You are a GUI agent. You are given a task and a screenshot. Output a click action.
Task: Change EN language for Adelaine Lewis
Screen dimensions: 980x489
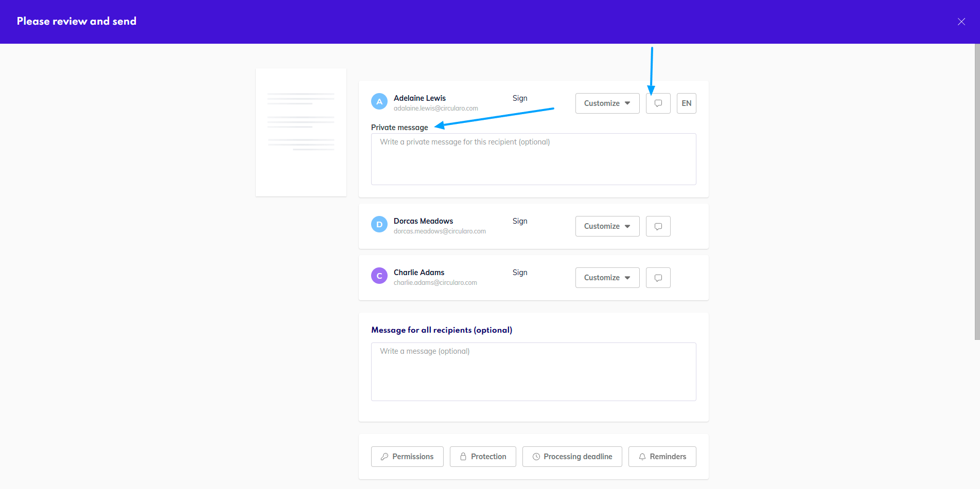tap(686, 103)
